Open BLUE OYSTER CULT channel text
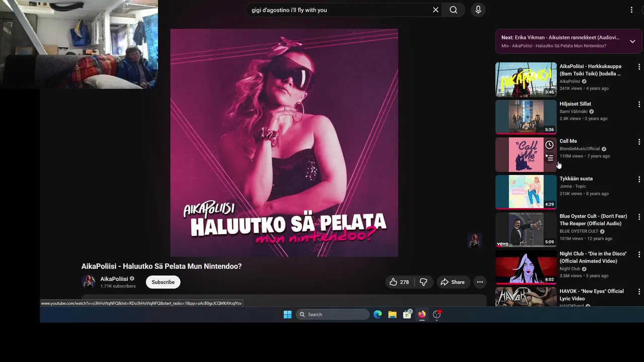 pyautogui.click(x=579, y=231)
